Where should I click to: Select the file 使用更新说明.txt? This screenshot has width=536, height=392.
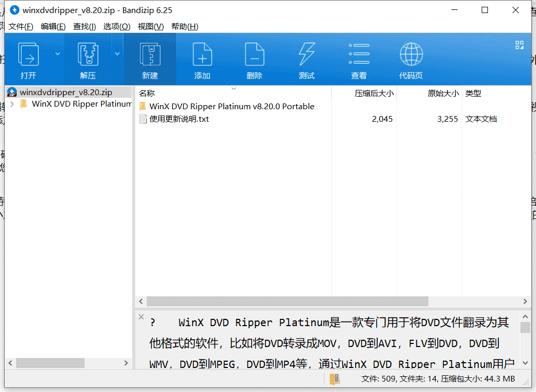click(179, 119)
